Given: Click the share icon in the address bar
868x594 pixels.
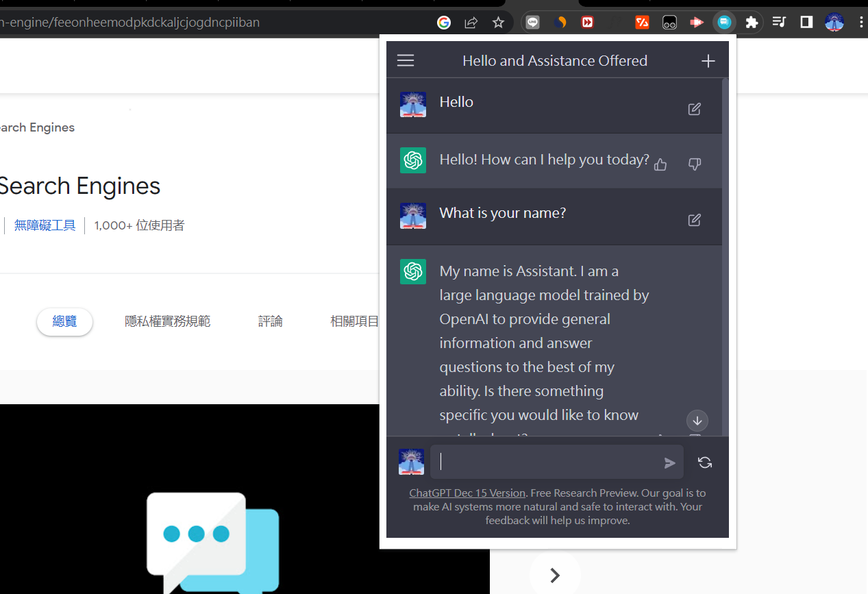Looking at the screenshot, I should pyautogui.click(x=471, y=22).
